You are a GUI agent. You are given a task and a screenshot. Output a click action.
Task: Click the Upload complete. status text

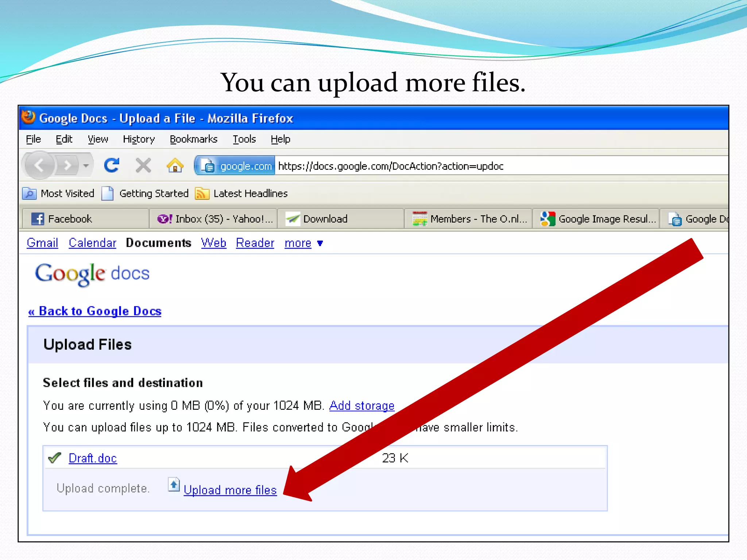point(103,488)
